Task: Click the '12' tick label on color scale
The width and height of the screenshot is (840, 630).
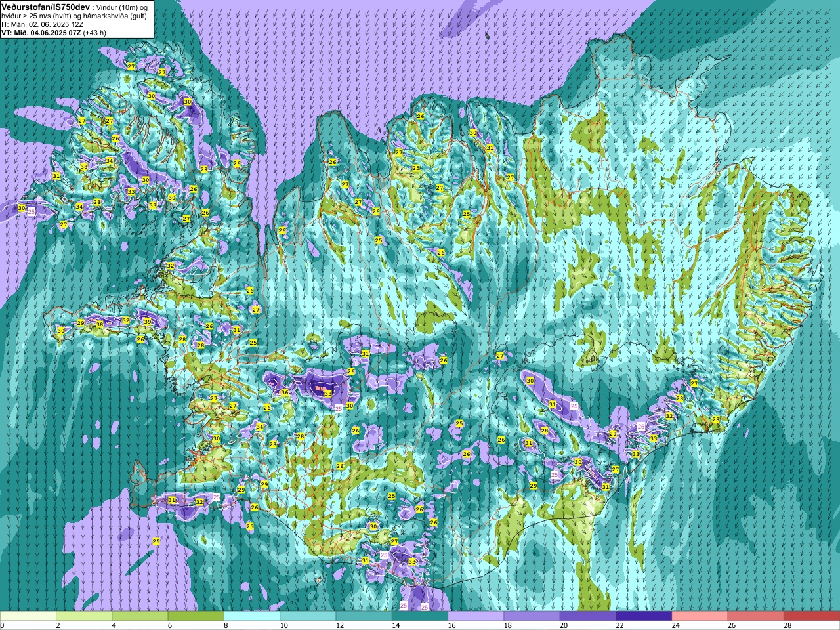Action: point(340,625)
